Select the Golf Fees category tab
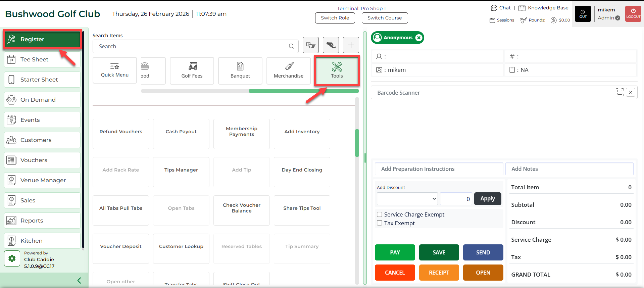 coord(192,70)
